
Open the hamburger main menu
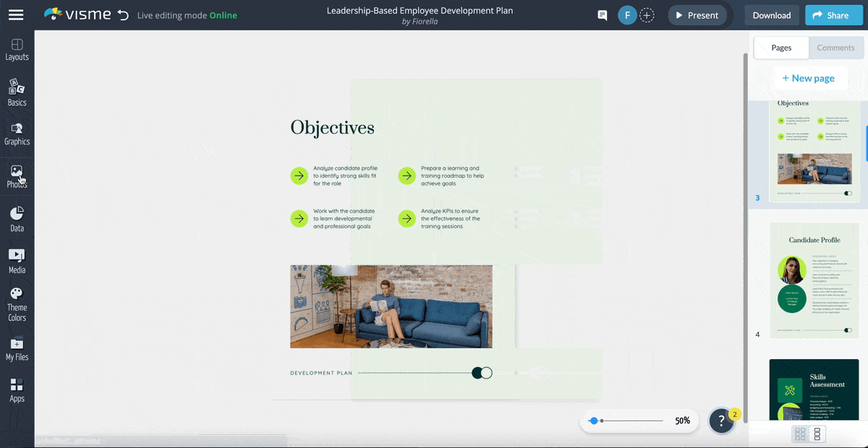pos(16,15)
